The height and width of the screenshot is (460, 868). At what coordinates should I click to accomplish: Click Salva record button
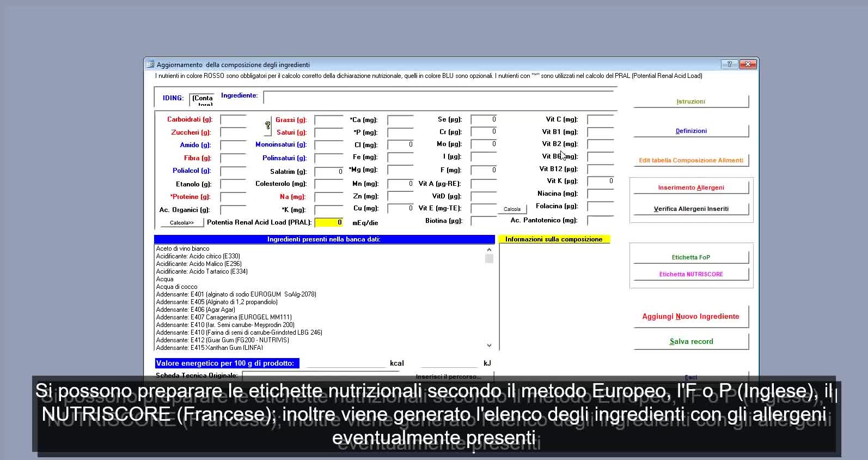pyautogui.click(x=691, y=341)
